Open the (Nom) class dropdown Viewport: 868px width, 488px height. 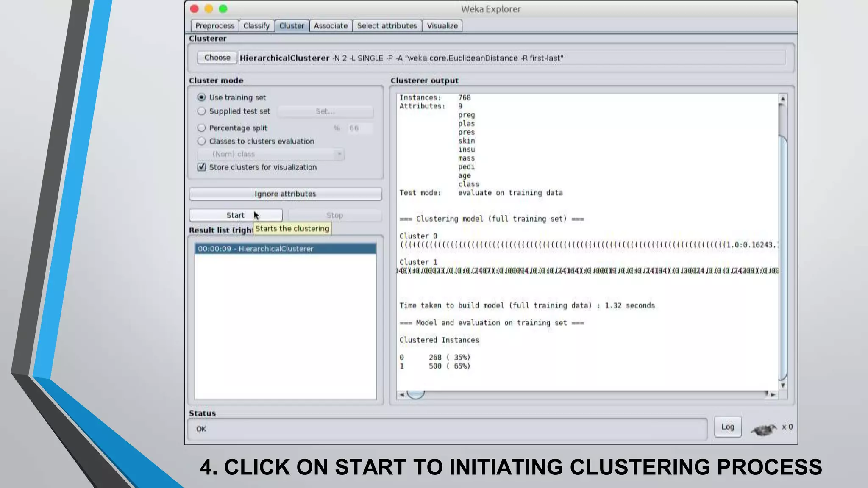tap(271, 154)
